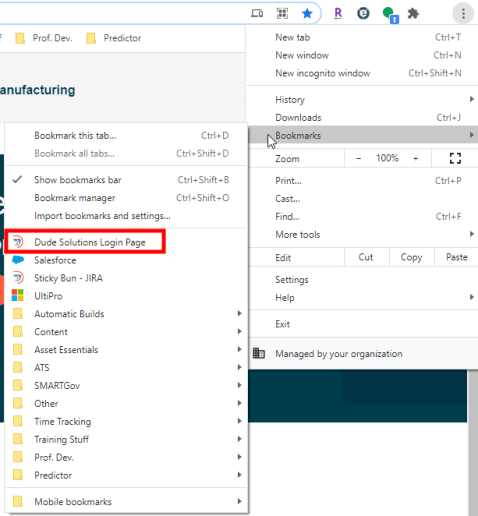Viewport: 478px width, 516px height.
Task: Open the Salesforce bookmark
Action: tap(126, 260)
